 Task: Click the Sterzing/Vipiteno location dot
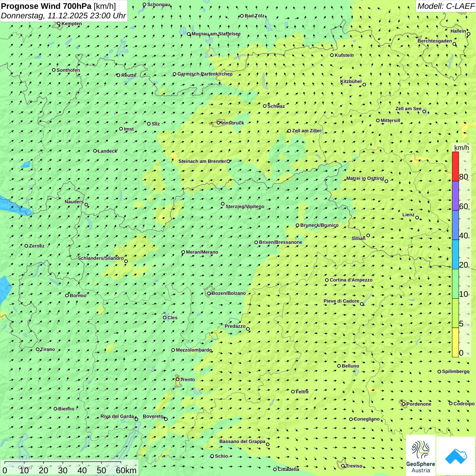click(x=223, y=204)
